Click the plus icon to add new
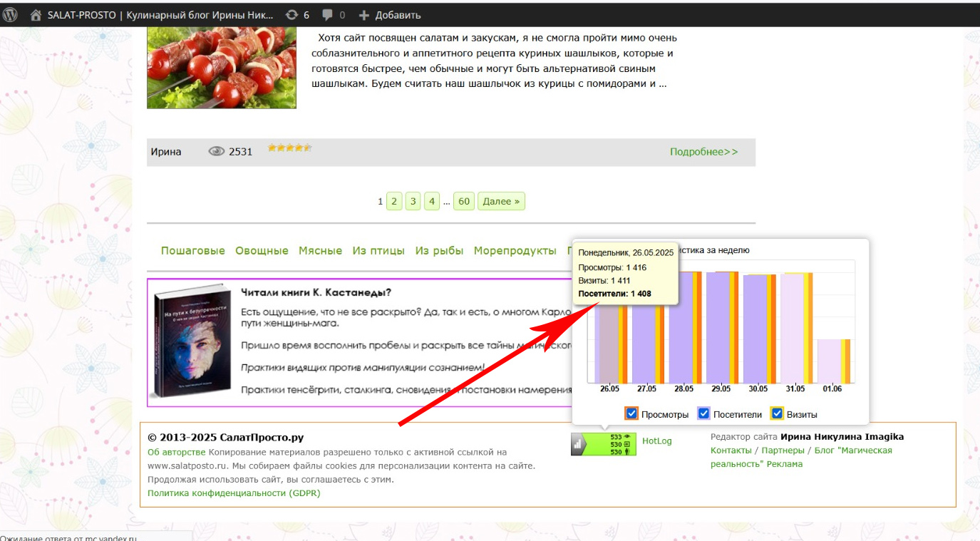Viewport: 980px width, 541px height. [363, 15]
